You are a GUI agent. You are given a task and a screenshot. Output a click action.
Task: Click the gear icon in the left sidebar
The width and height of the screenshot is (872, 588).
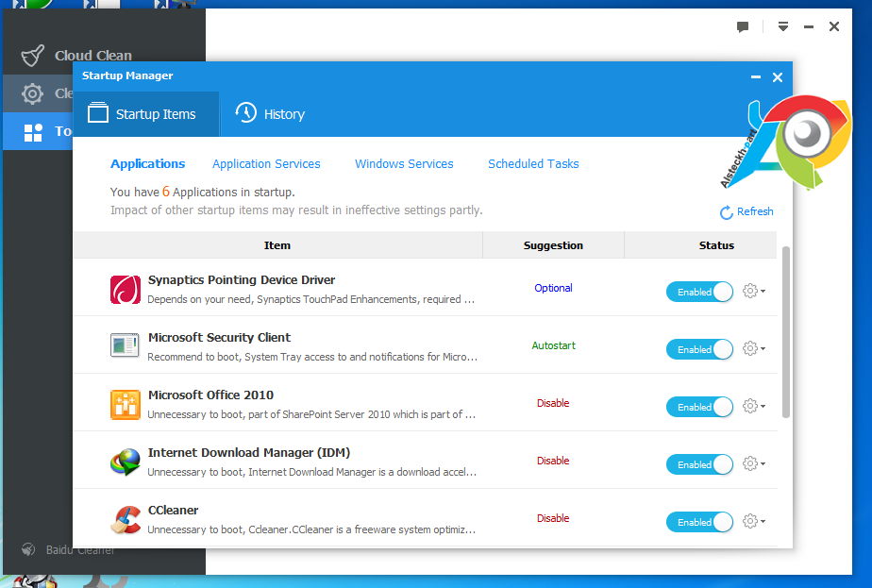point(32,93)
